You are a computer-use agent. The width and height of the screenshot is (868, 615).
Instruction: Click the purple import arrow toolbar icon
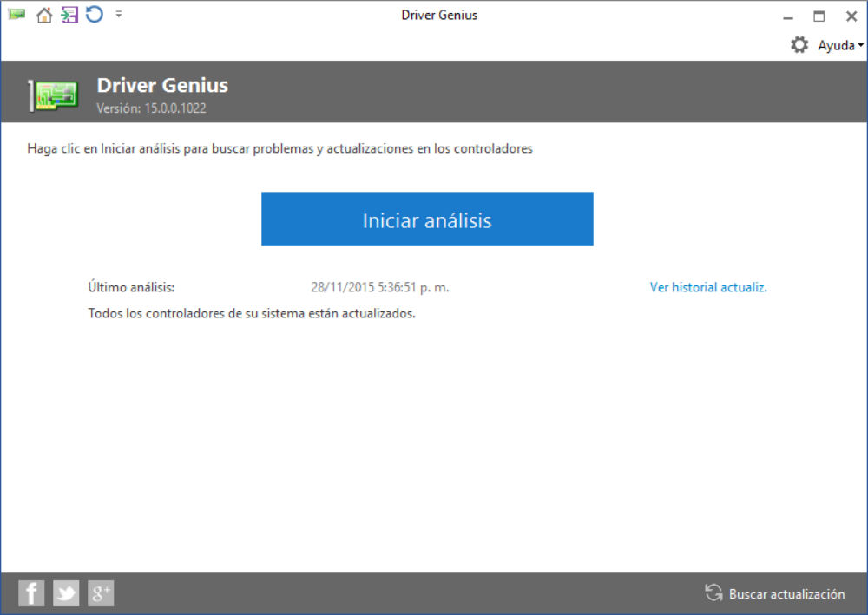tap(69, 15)
